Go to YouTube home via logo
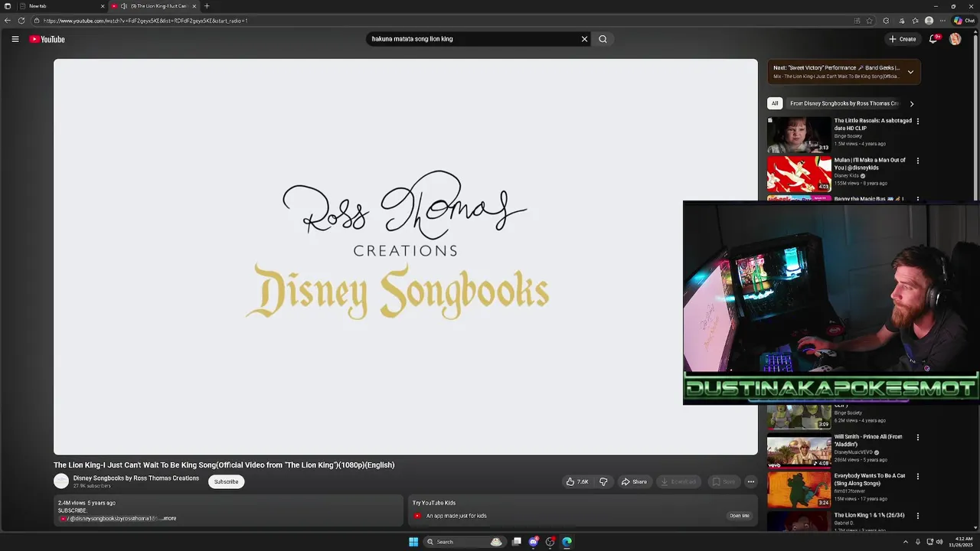Screen dimensions: 980x551 (x=47, y=39)
